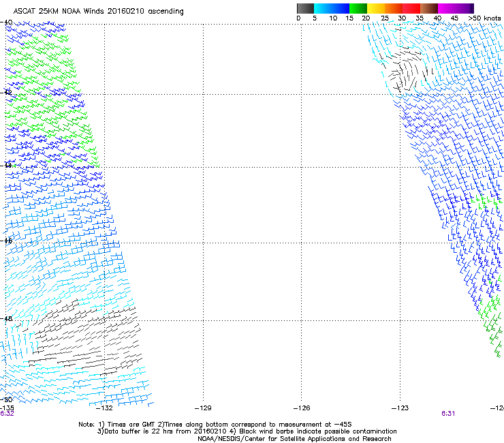Click the -126 longitude axis label
This screenshot has width=504, height=443.
302,408
